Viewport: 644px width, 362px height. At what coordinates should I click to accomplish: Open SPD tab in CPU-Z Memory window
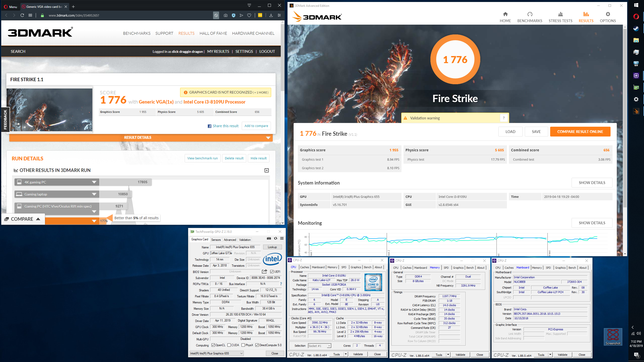(446, 268)
